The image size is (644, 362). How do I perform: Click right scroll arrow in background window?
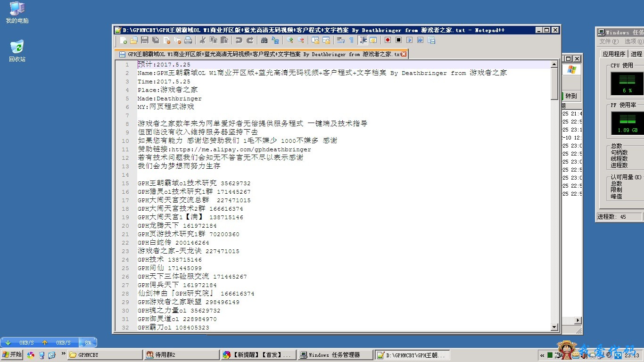tap(578, 321)
